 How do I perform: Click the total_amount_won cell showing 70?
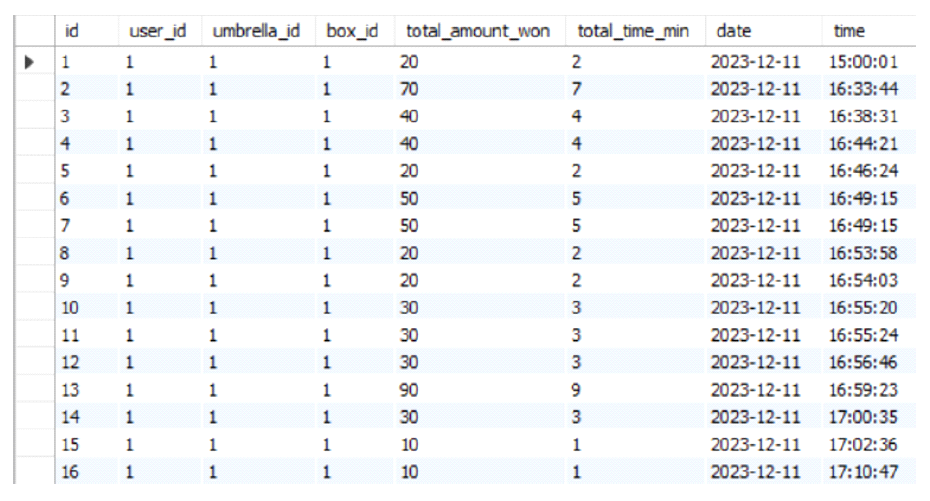[410, 89]
